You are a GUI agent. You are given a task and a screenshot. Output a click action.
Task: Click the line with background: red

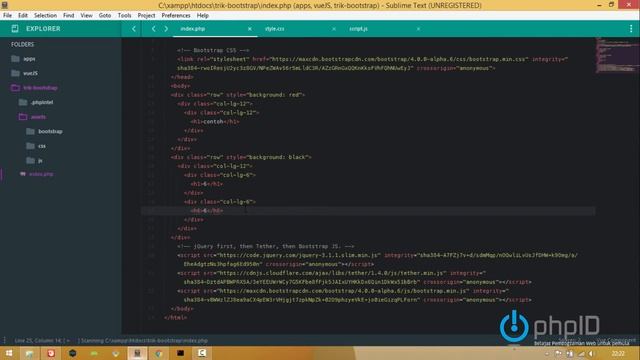(238, 95)
